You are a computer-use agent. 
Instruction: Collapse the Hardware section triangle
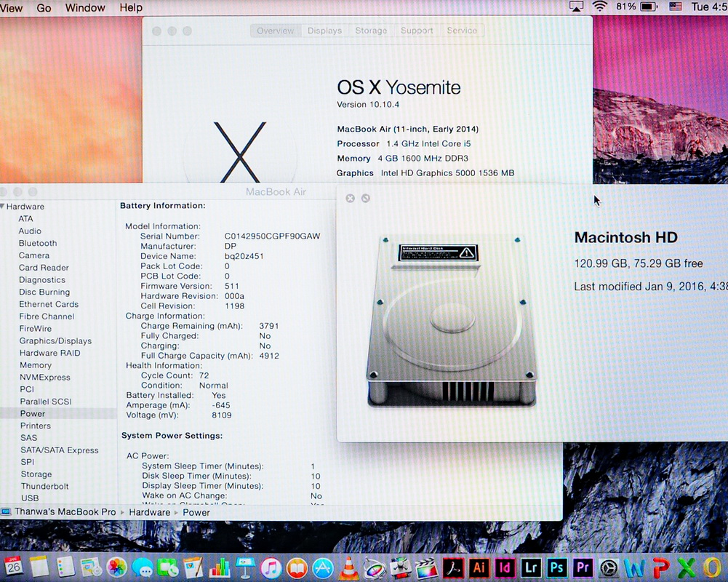(x=3, y=206)
